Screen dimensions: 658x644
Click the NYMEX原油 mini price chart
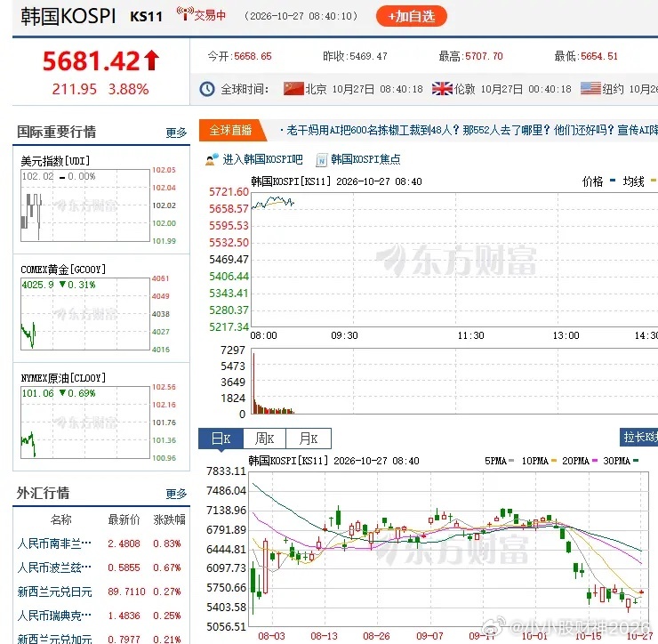(85, 423)
